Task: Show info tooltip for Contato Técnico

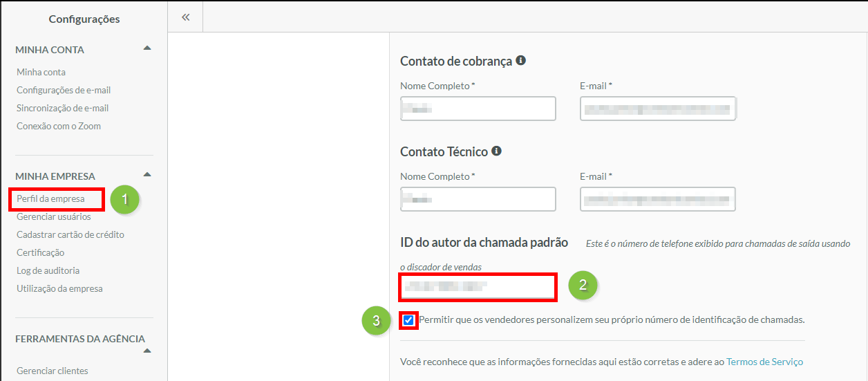Action: pyautogui.click(x=496, y=151)
